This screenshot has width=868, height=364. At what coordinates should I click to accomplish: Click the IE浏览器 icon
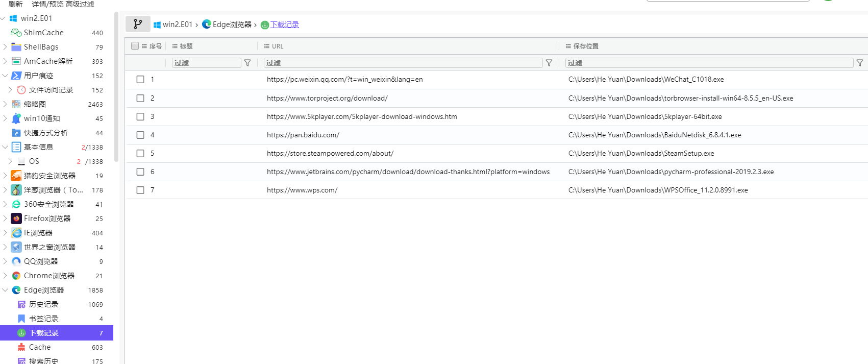coord(16,233)
